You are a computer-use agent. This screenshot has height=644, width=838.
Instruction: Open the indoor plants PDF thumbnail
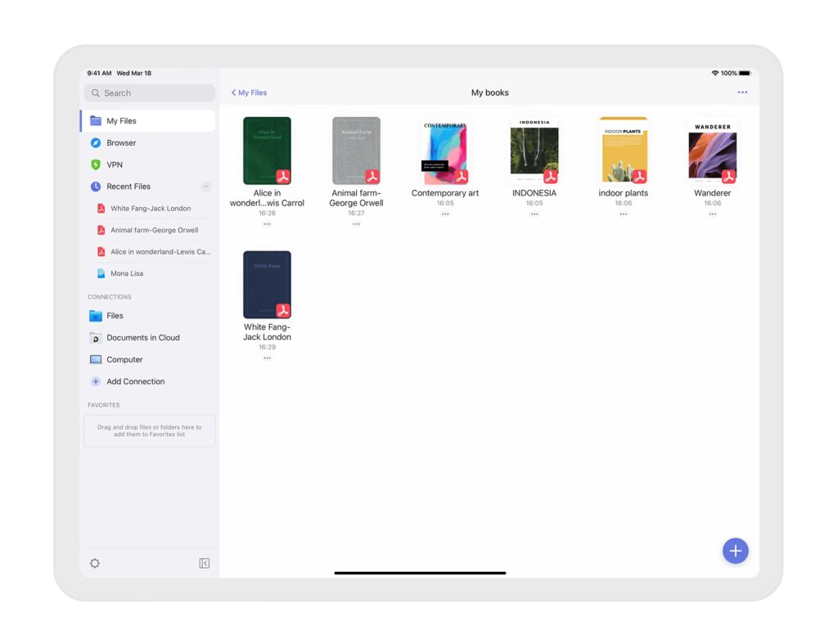tap(623, 151)
